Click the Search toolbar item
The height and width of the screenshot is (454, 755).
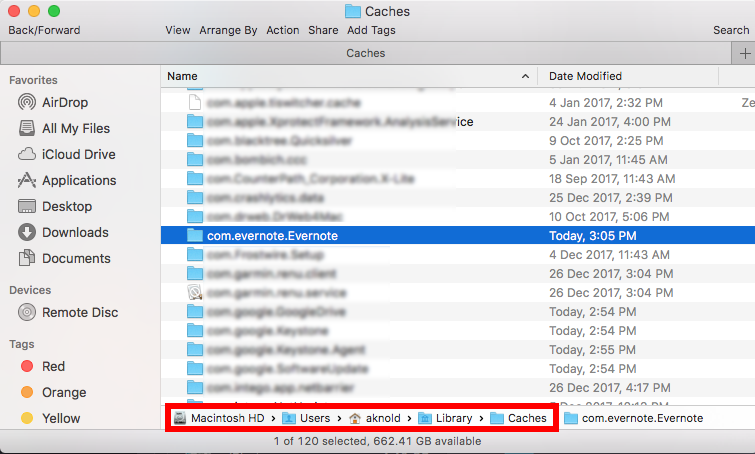tap(731, 30)
